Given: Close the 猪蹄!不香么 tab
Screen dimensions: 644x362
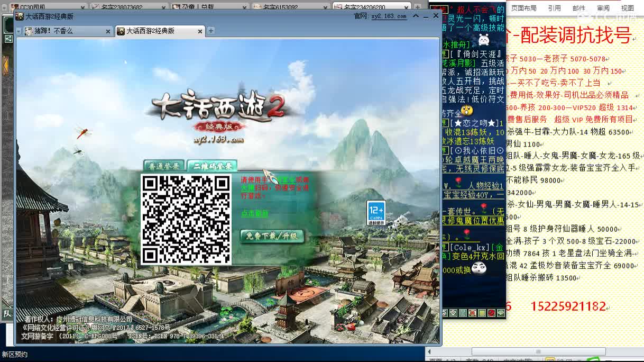Looking at the screenshot, I should tap(108, 31).
